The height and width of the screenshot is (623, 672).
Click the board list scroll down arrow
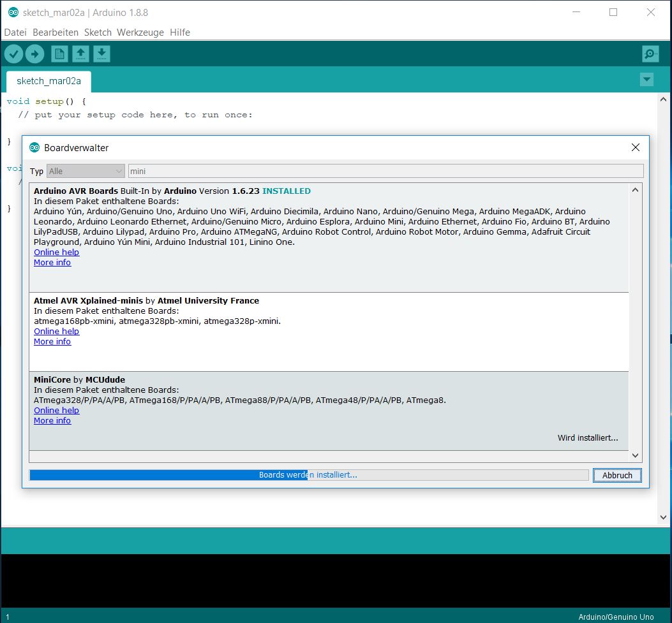(635, 455)
